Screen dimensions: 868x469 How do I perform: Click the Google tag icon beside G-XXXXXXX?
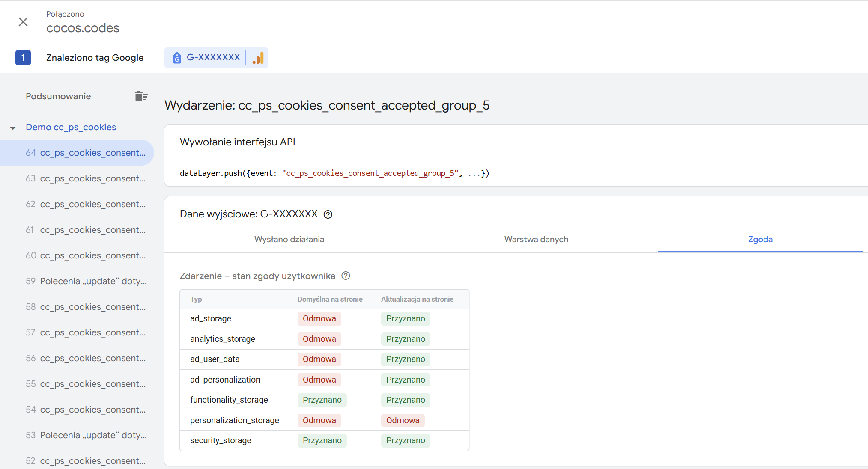click(x=177, y=58)
